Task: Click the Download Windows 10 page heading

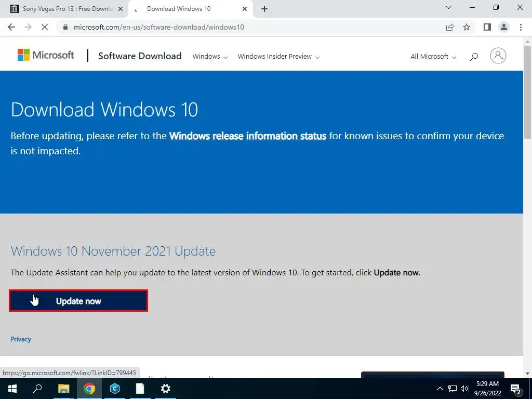Action: [x=104, y=110]
